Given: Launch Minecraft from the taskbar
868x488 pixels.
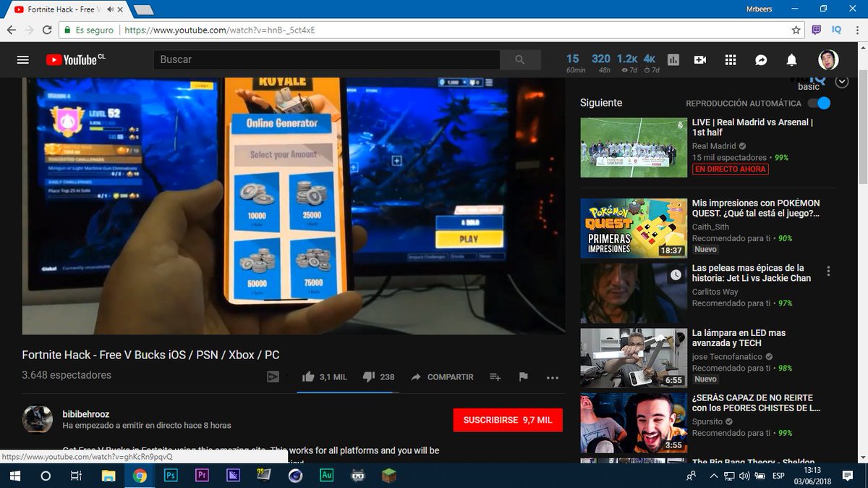Looking at the screenshot, I should click(388, 476).
